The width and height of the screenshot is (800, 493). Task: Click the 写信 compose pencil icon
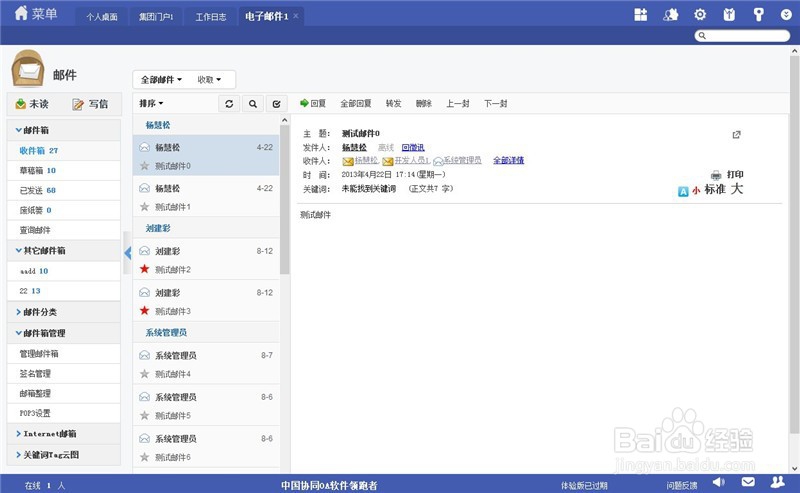coord(78,104)
